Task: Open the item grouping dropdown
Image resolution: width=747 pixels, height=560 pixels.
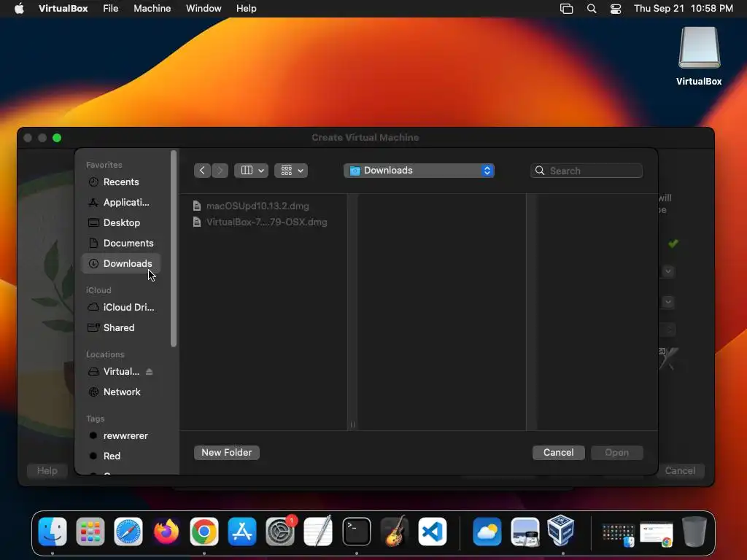Action: click(x=291, y=171)
